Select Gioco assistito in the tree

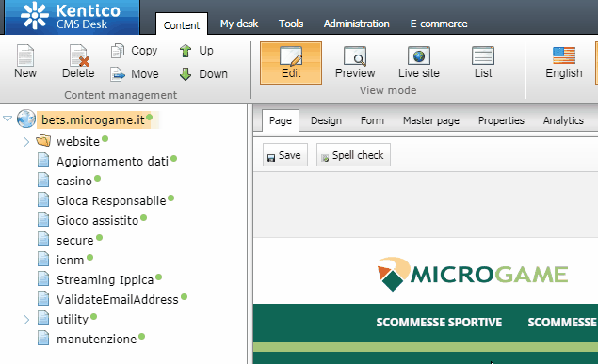coord(97,220)
